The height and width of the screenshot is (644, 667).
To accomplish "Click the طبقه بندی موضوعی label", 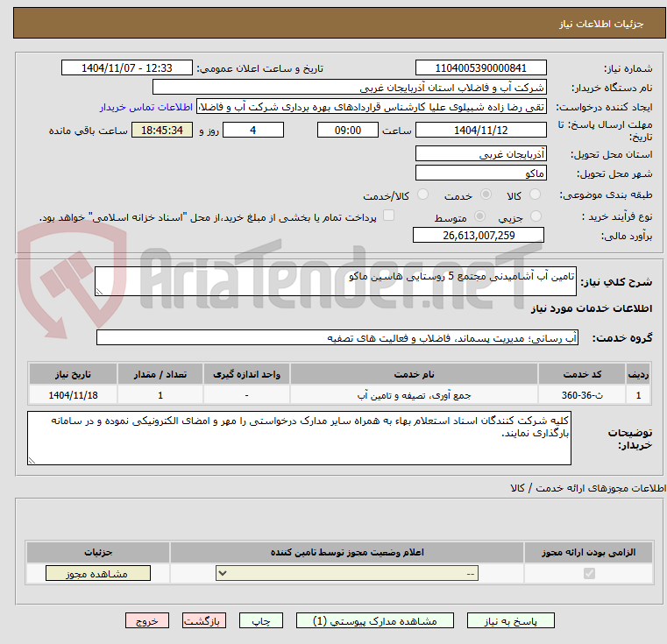I will coord(606,195).
